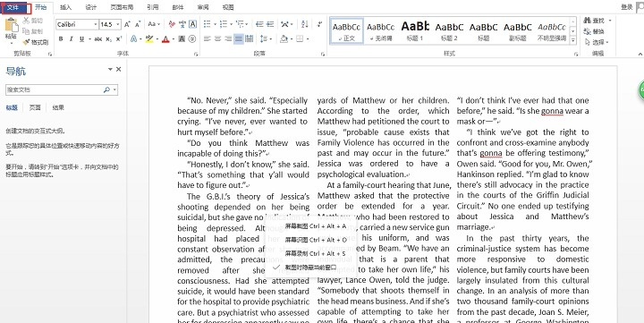Click the bullet list icon
Viewport: 644px width, 323px height.
point(207,24)
